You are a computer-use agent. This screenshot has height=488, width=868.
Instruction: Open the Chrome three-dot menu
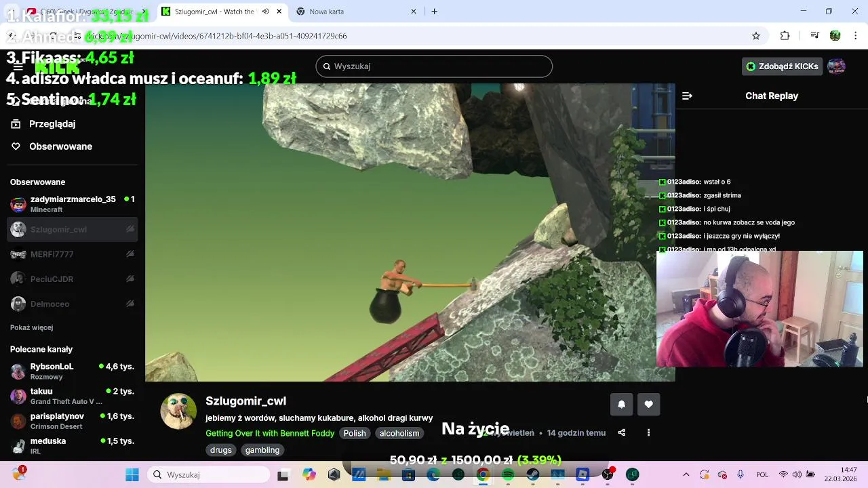(x=856, y=36)
